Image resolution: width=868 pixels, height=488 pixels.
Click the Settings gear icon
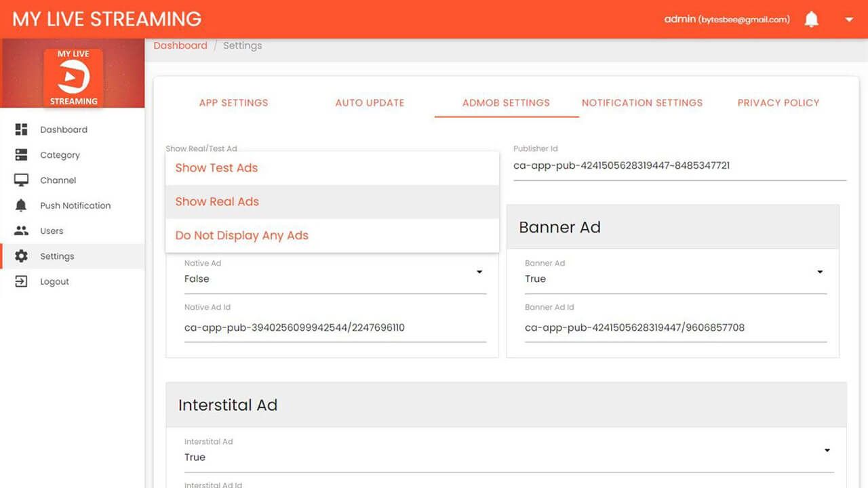pyautogui.click(x=22, y=256)
